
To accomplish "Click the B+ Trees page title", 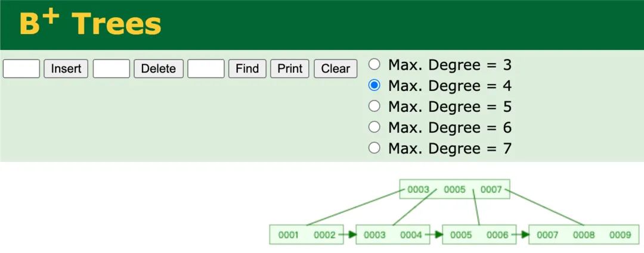I will tap(90, 24).
